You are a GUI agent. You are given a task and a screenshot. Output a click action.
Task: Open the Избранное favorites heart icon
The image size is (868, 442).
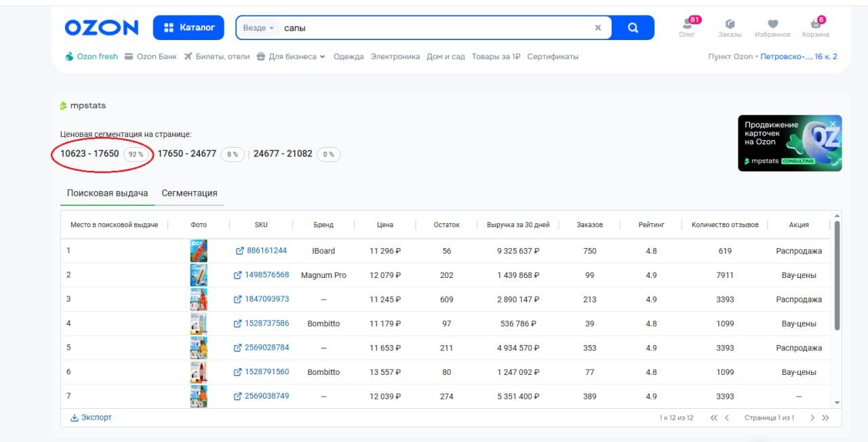[772, 24]
